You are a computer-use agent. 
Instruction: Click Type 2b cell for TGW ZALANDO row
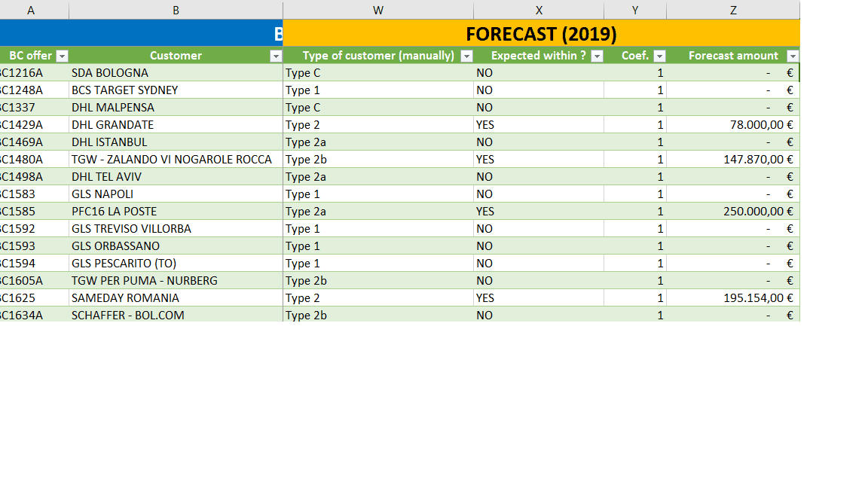(378, 160)
